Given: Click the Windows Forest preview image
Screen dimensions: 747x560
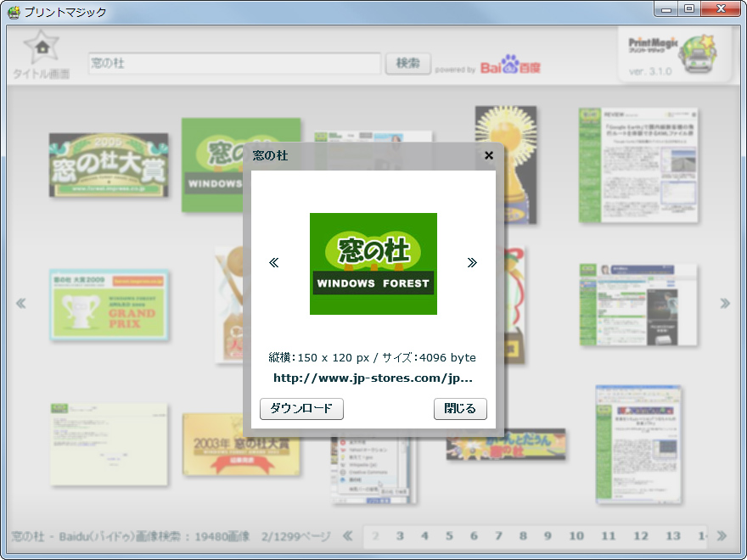Looking at the screenshot, I should pos(373,263).
